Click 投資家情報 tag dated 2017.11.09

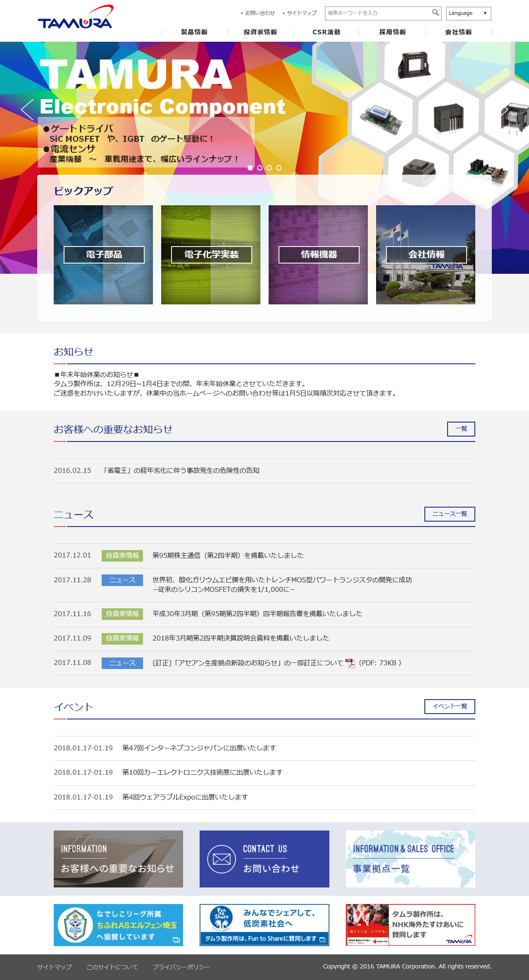[x=122, y=638]
